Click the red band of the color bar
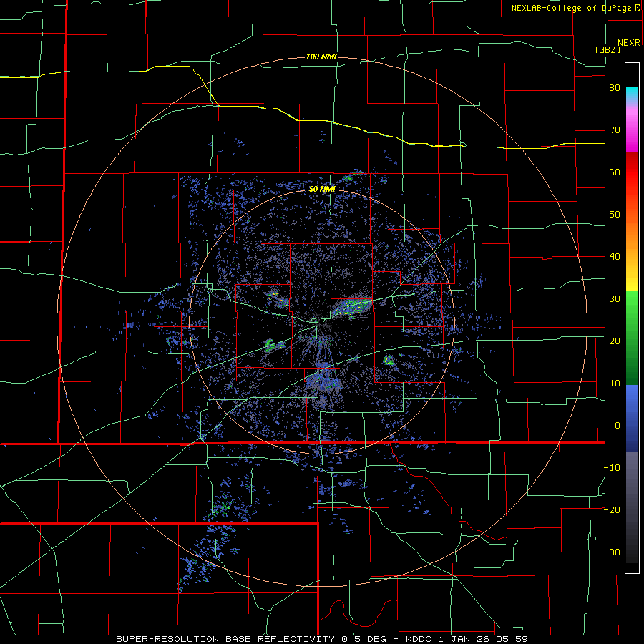 coord(632,172)
